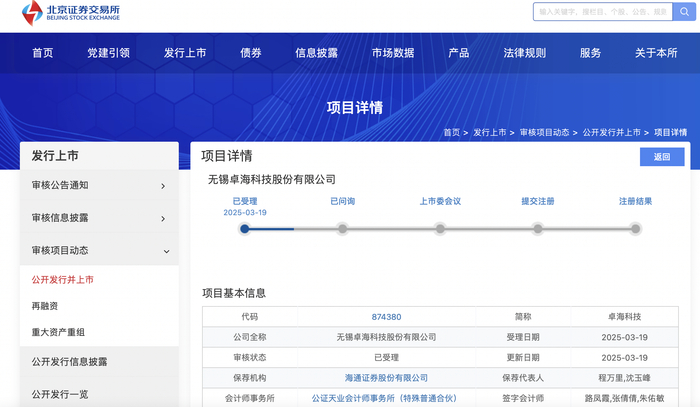The height and width of the screenshot is (407, 700).
Task: Open the 重大资产重组 sidebar item
Action: [59, 332]
